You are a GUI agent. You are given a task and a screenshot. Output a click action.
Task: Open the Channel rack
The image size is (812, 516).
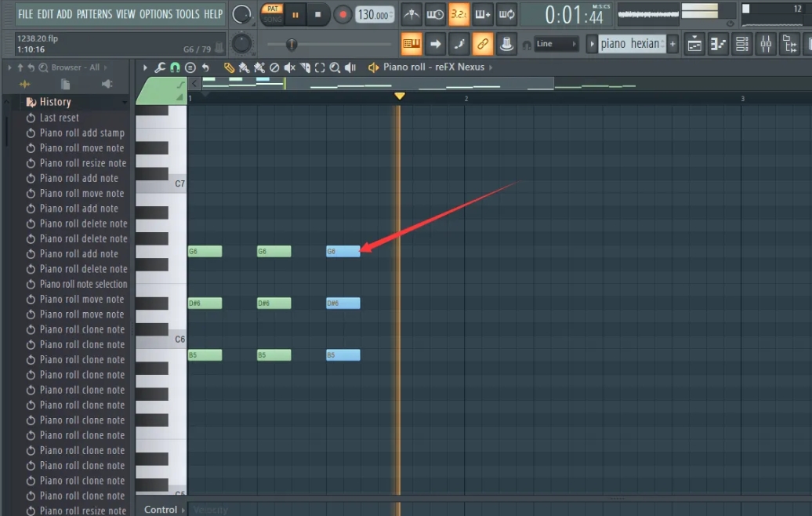click(x=741, y=44)
